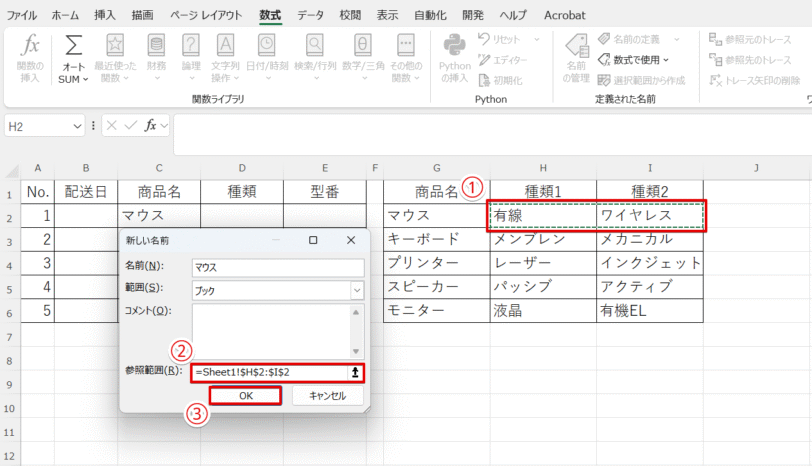This screenshot has height=466, width=812.
Task: Click the Insert Function (関数の挿入) icon
Action: coord(30,45)
